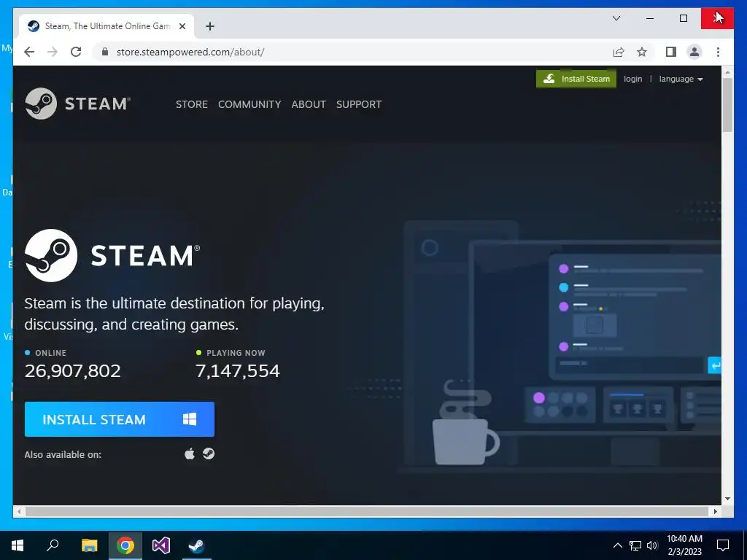Click the horizontal scrollbar left arrow
The width and height of the screenshot is (747, 560).
coord(19,511)
